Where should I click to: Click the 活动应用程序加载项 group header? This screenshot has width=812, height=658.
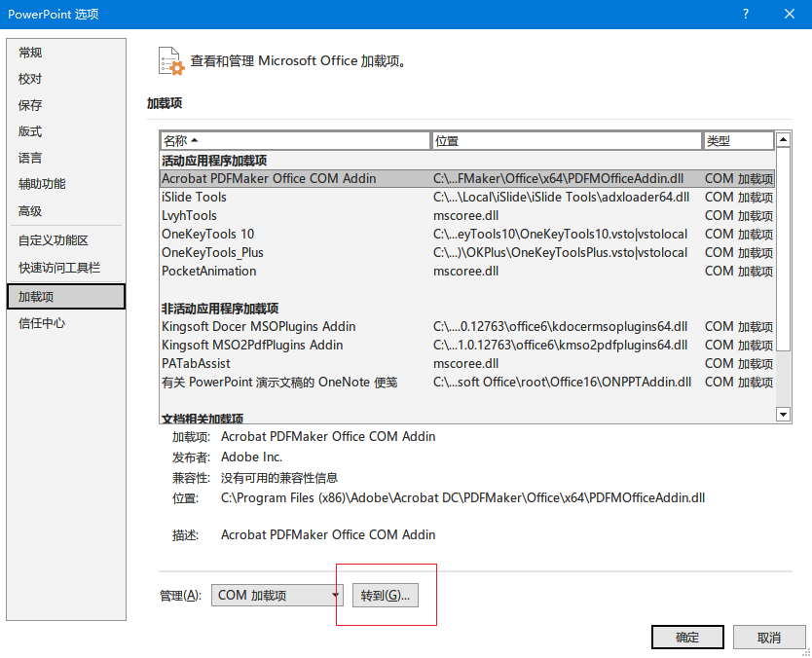coord(214,161)
